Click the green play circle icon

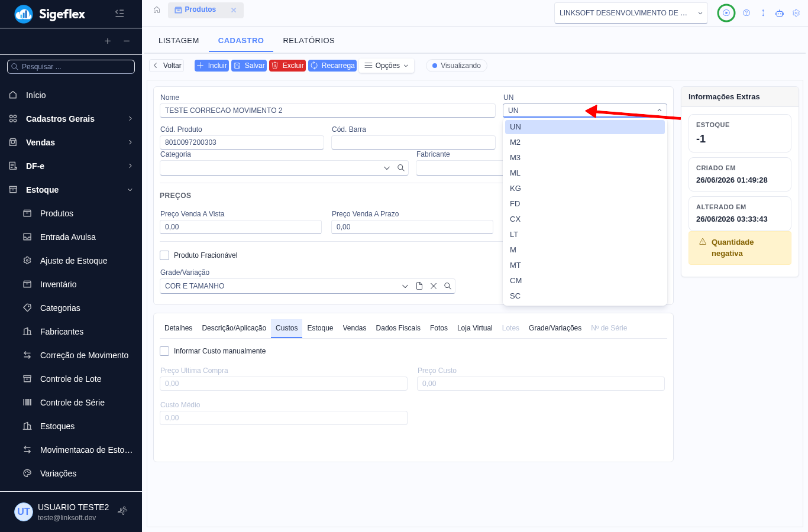(726, 13)
